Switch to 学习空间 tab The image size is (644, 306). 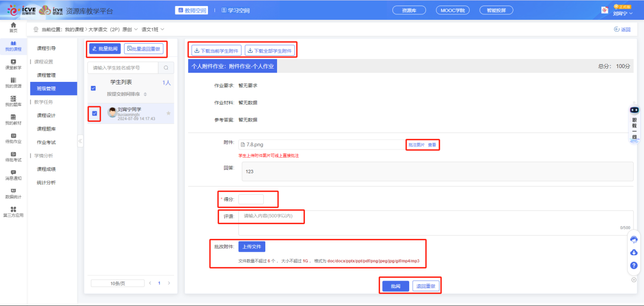235,10
